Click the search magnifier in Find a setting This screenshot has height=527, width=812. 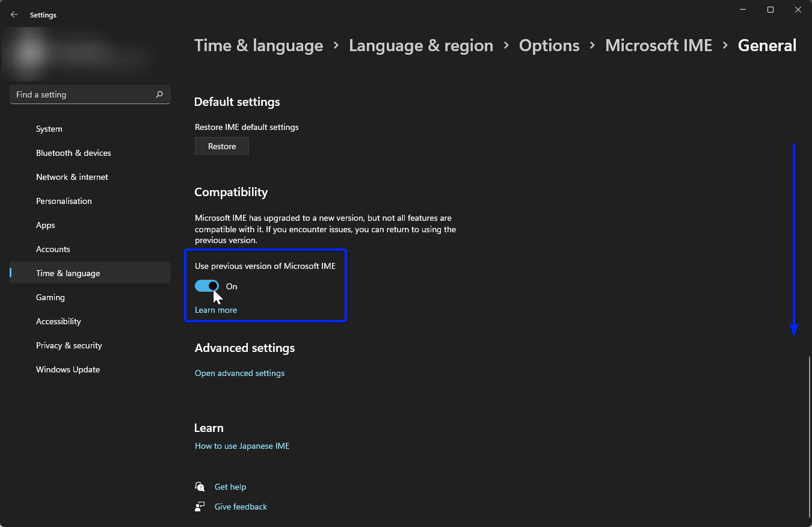click(159, 94)
